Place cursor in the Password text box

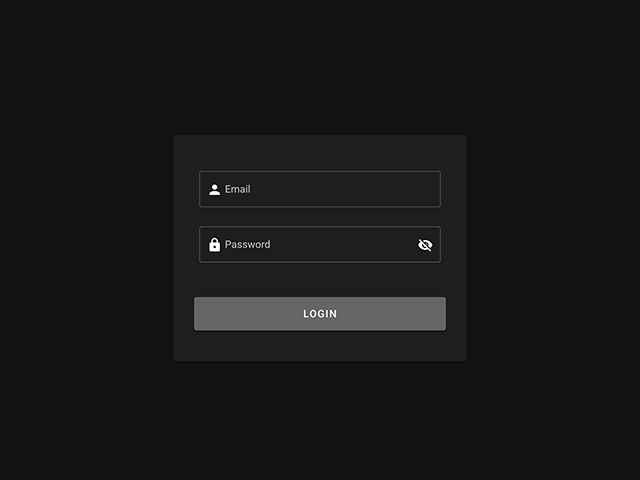point(320,244)
